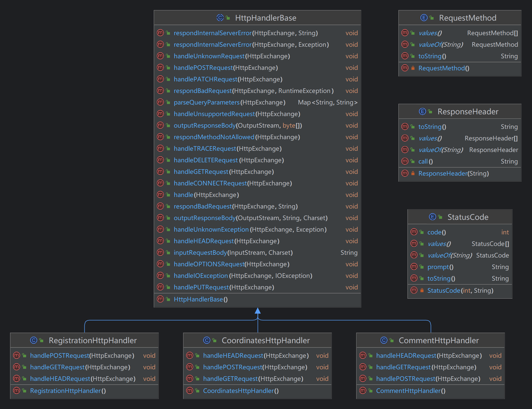This screenshot has width=532, height=409.
Task: Select the StatusCode enum title
Action: coord(468,217)
